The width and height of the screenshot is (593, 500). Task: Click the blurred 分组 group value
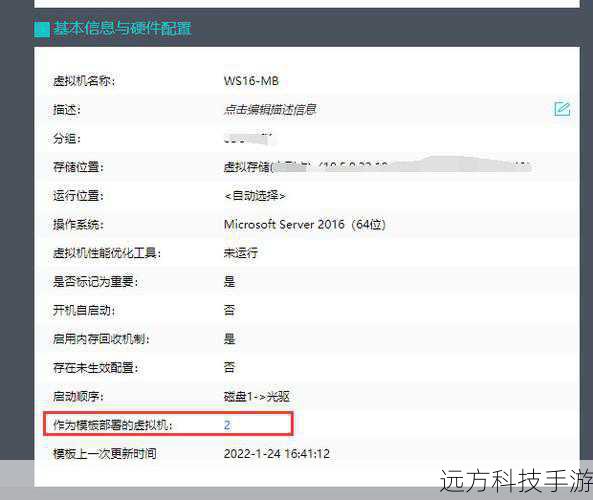pos(250,138)
